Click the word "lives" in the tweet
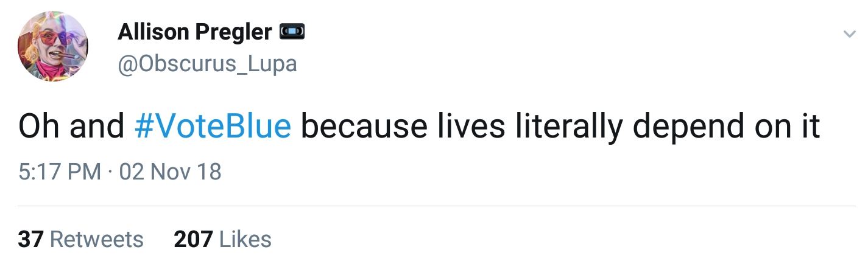Screen dimensions: 868x258 click(x=469, y=127)
